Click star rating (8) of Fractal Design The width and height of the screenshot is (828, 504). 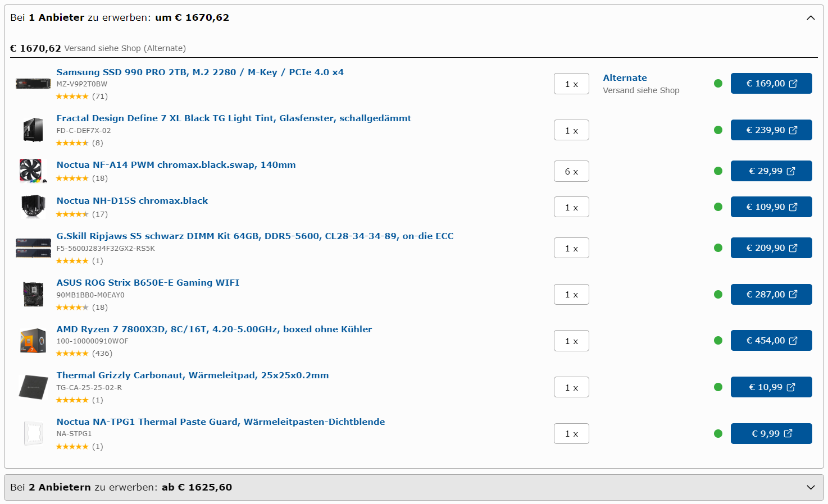click(80, 143)
